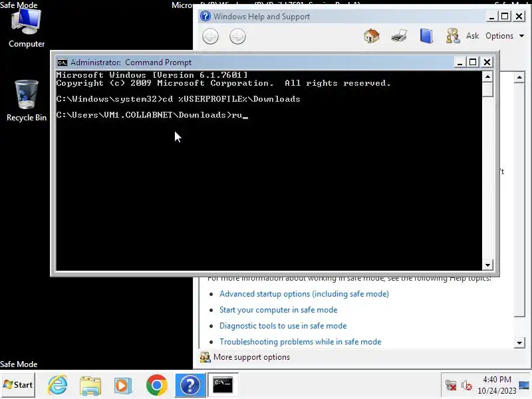The image size is (532, 399).
Task: Launch Windows Media Player from taskbar
Action: point(123,386)
